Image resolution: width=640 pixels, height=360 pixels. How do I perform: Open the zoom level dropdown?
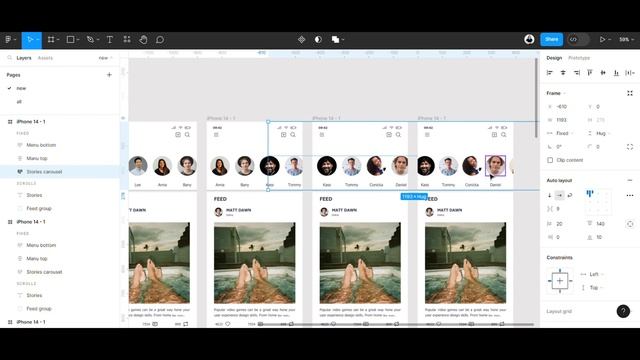coord(626,40)
